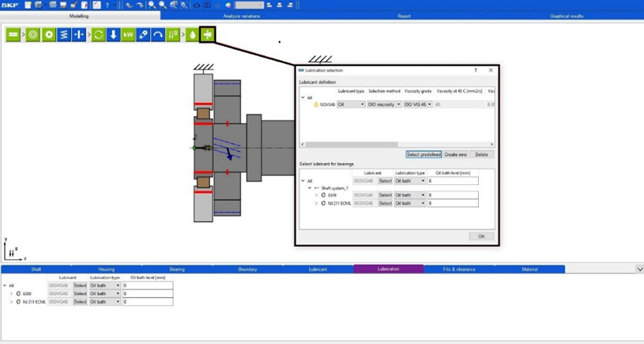The height and width of the screenshot is (344, 644).
Task: Click the Create new lubricant button
Action: tap(455, 155)
